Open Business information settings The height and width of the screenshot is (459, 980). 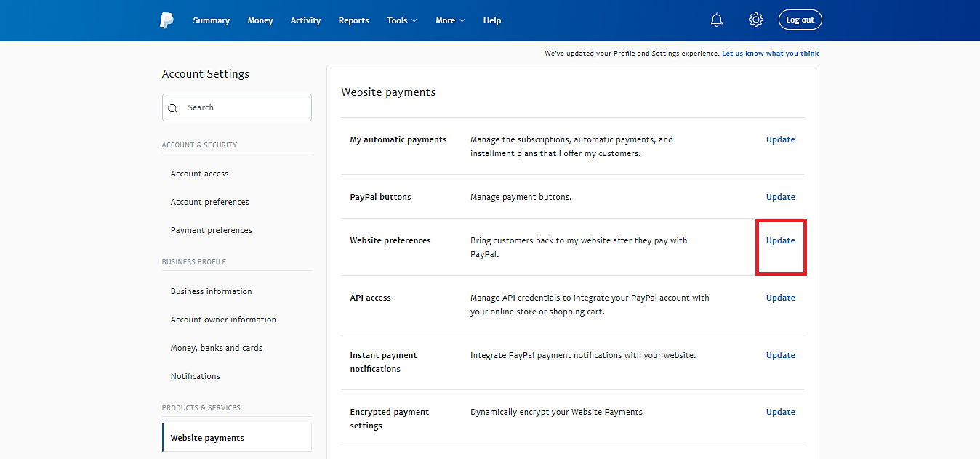tap(211, 291)
